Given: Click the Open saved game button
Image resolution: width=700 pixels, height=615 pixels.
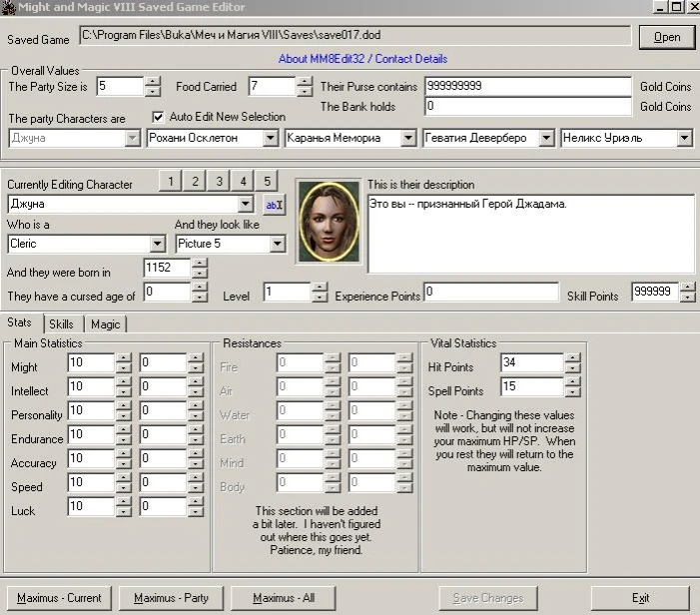Looking at the screenshot, I should point(667,38).
